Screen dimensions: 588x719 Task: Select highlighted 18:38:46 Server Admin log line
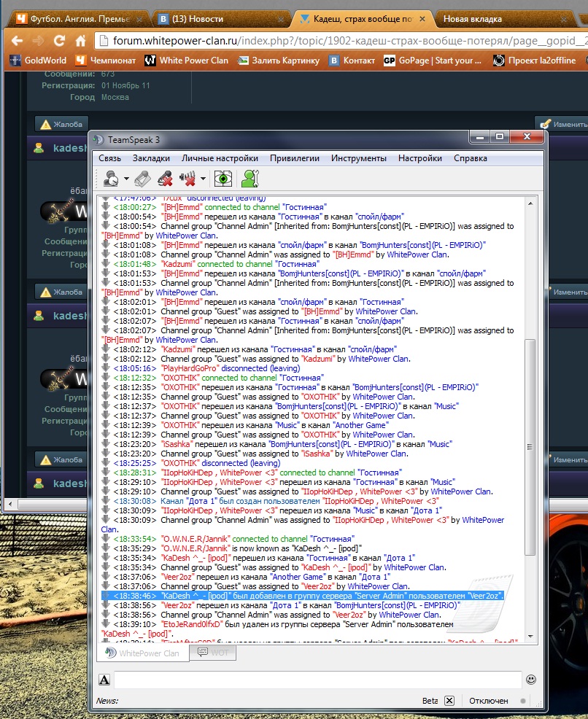point(303,596)
